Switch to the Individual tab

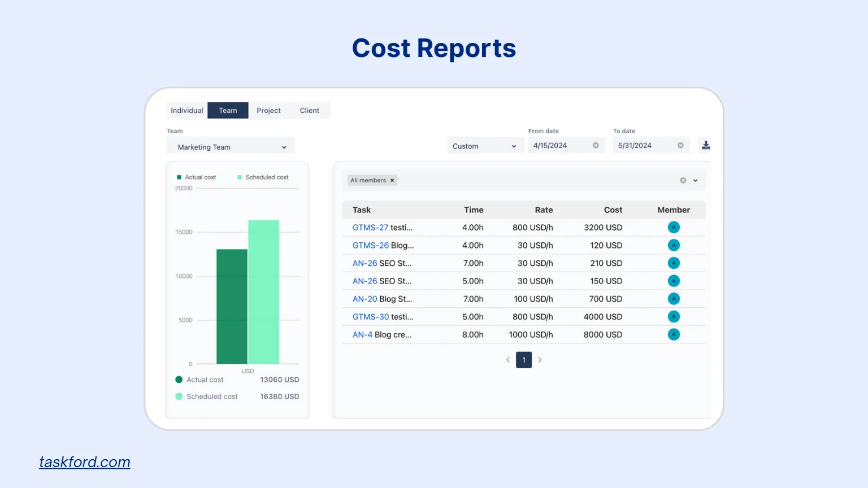pos(186,110)
